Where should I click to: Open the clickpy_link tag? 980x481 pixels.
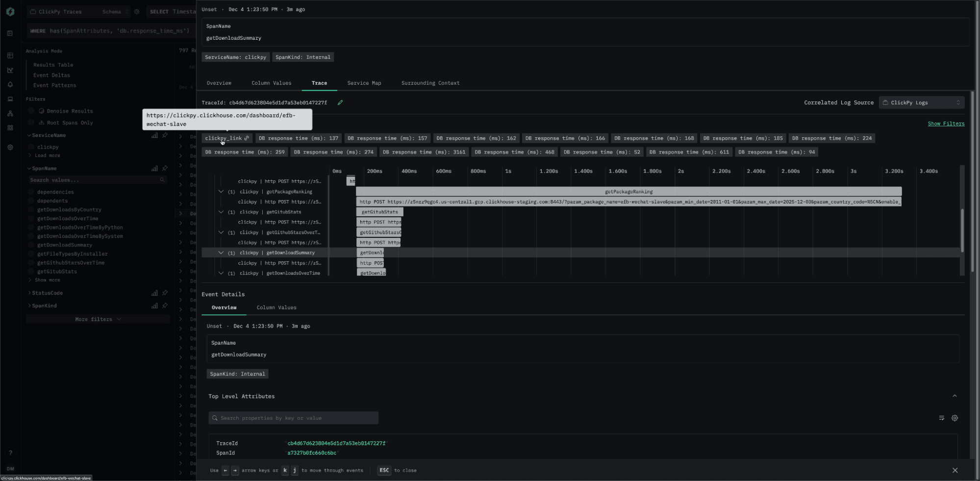[226, 138]
